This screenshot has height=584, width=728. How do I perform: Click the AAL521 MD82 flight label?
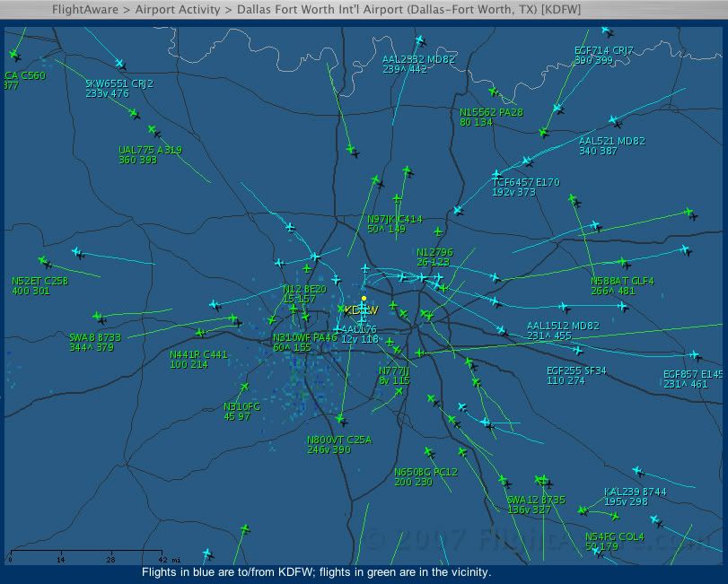click(x=612, y=145)
